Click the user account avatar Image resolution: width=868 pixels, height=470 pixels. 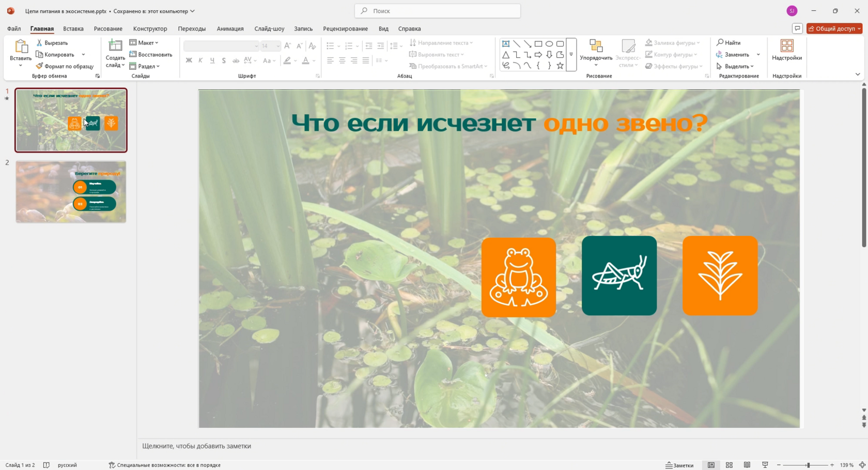coord(792,11)
